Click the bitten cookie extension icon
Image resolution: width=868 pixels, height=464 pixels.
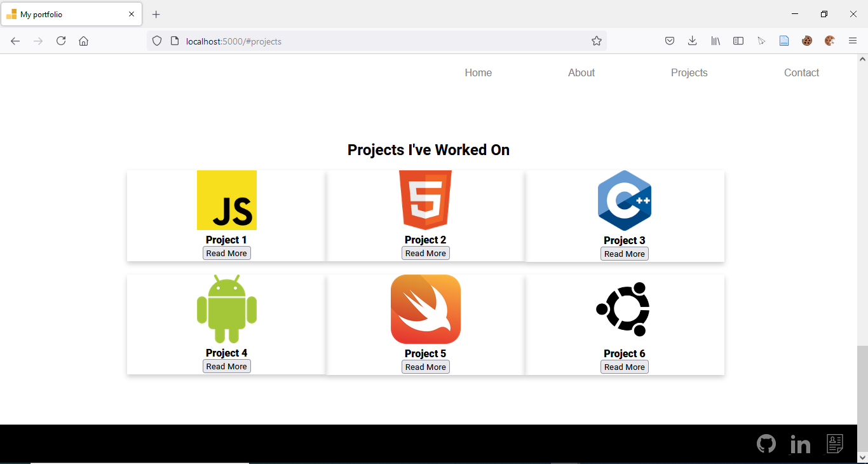coord(830,41)
